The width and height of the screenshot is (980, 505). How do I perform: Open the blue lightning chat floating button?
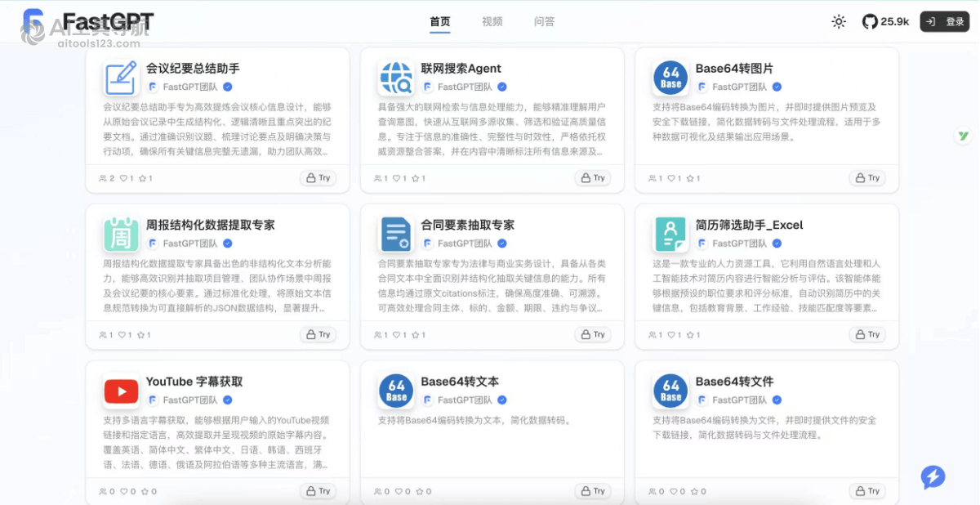933,477
